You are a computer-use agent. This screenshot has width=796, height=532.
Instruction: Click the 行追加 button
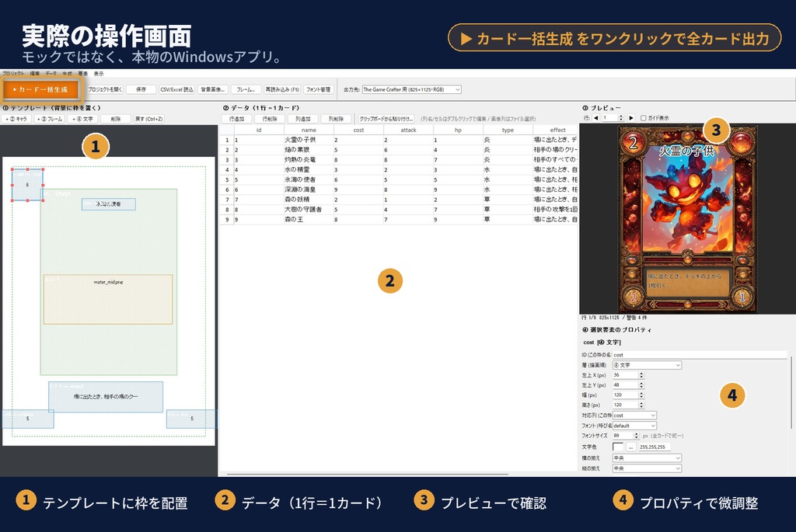[x=236, y=119]
